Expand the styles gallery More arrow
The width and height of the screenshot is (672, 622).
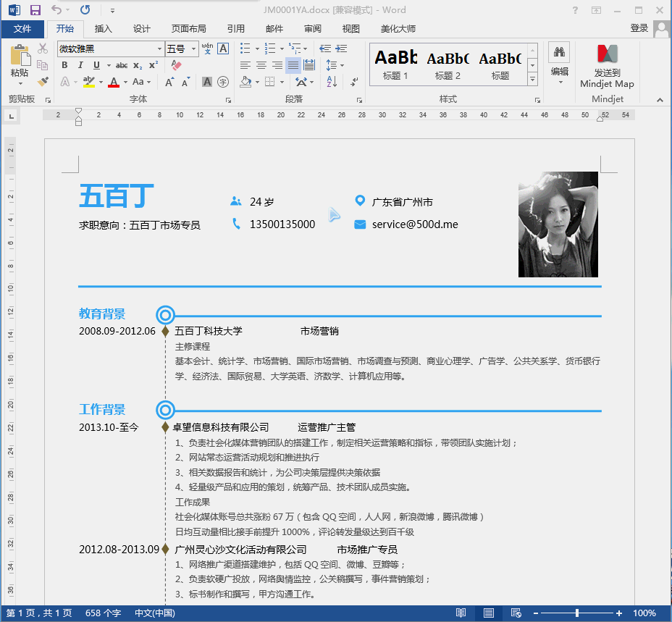click(x=532, y=80)
